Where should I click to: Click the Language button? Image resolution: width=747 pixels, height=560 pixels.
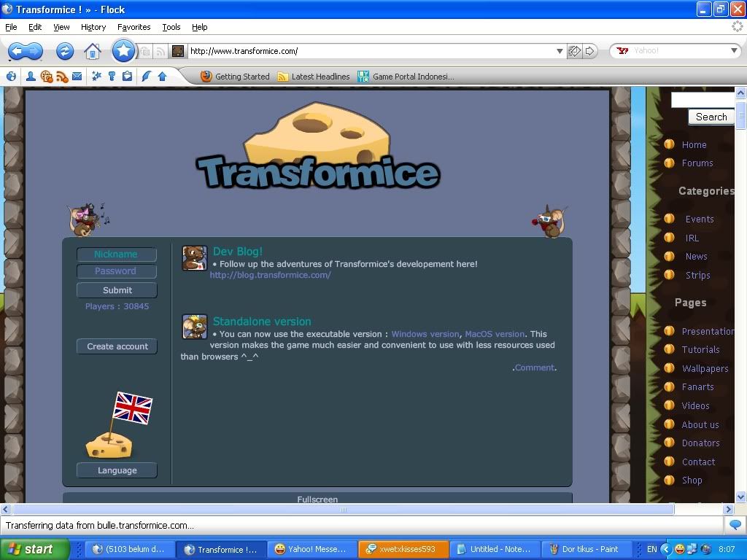pos(117,470)
